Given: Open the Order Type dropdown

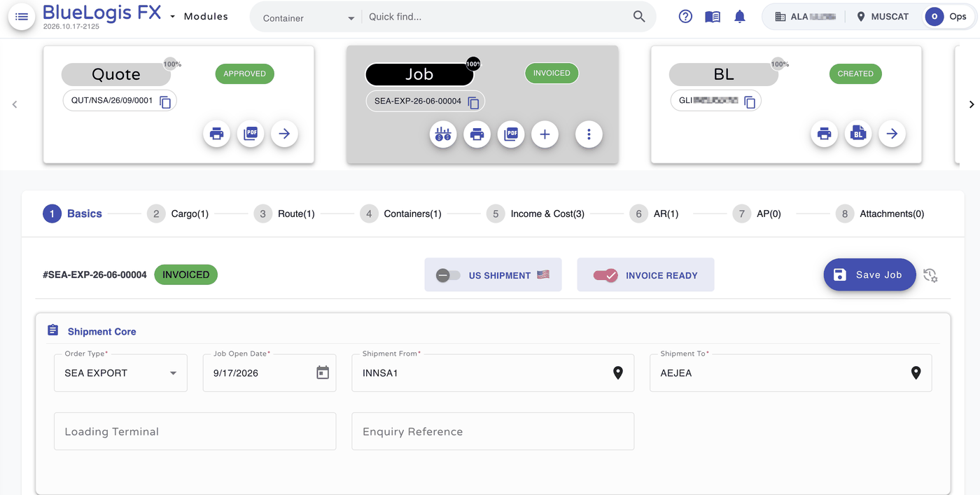Looking at the screenshot, I should click(x=121, y=372).
